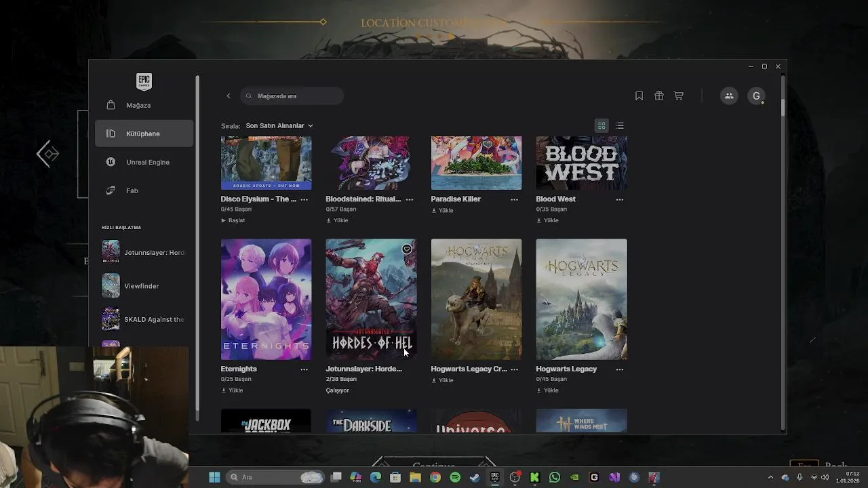The width and height of the screenshot is (868, 488).
Task: Open Hogwarts Legacy options menu
Action: (x=620, y=369)
